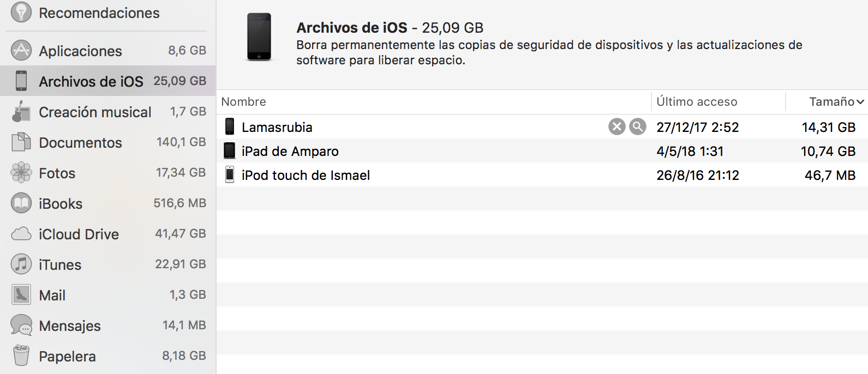
Task: Click the Fotos flower icon
Action: click(21, 173)
